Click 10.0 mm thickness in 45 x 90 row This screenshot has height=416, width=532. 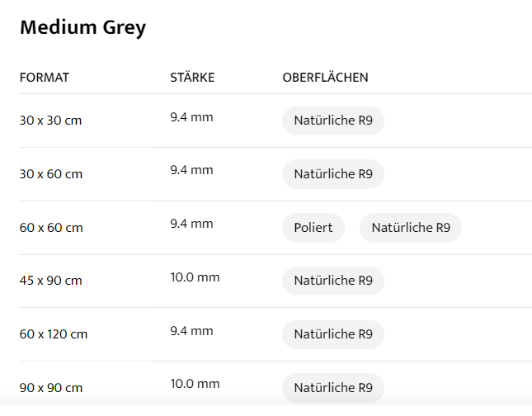coord(195,277)
